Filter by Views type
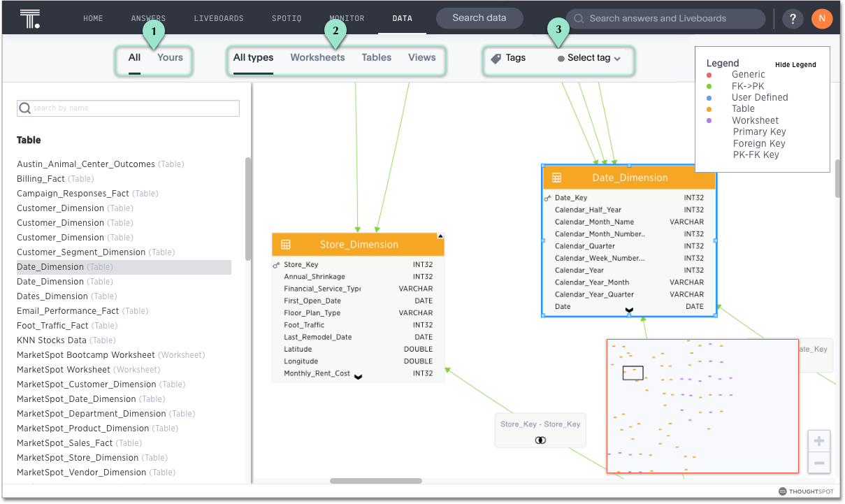Viewport: 845px width, 504px height. 421,58
